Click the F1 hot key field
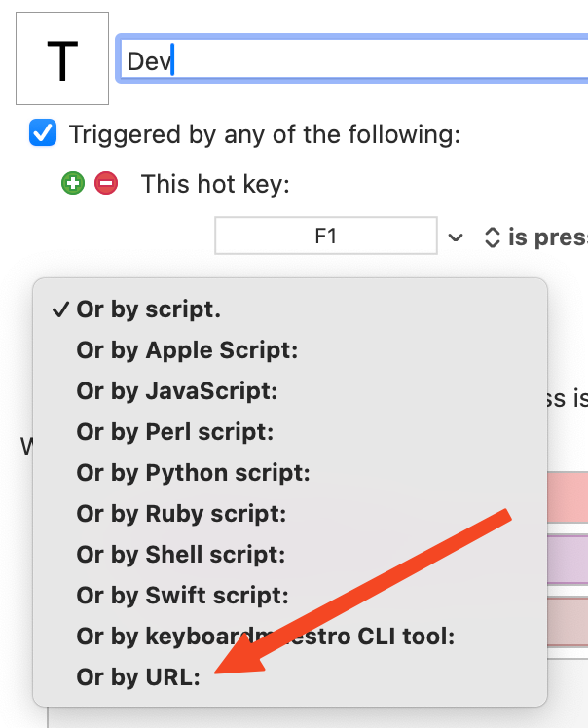The height and width of the screenshot is (728, 588). click(x=325, y=236)
